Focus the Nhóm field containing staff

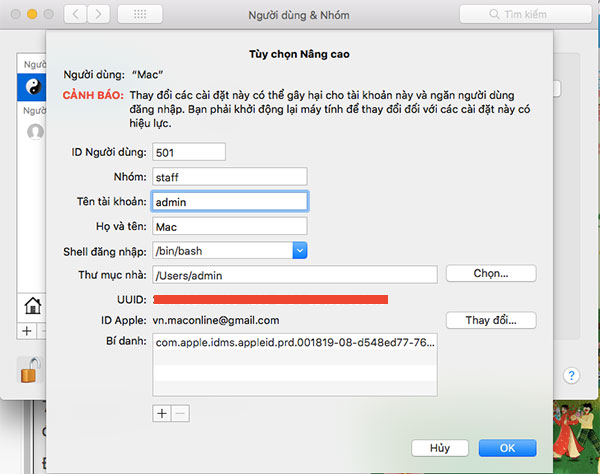click(x=228, y=176)
